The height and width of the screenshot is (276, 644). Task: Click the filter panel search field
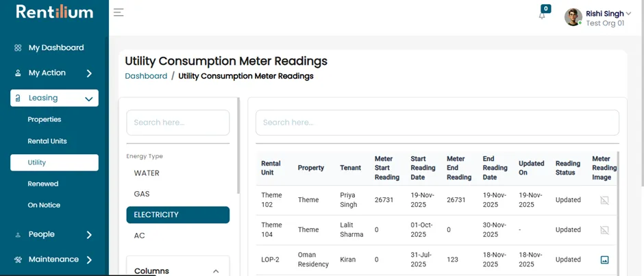click(x=178, y=123)
